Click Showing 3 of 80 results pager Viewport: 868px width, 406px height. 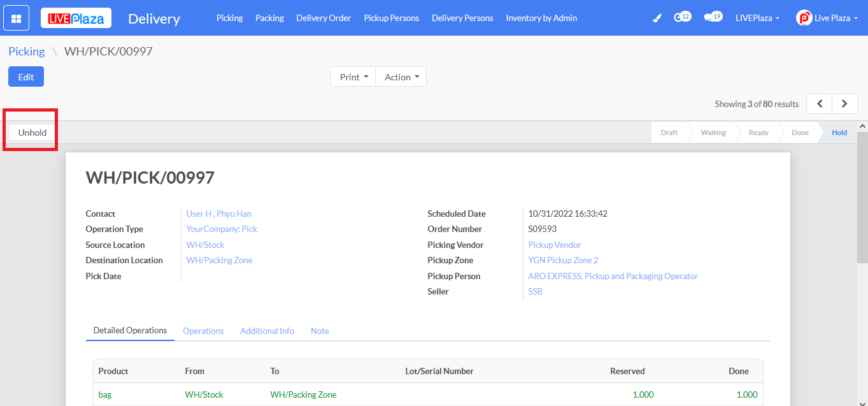(757, 104)
